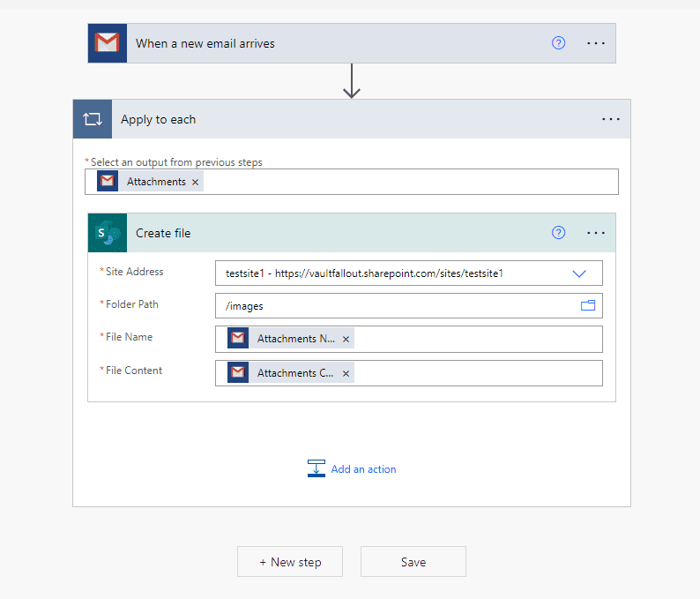Collapse the Apply to each header
The image size is (700, 599).
[x=353, y=119]
